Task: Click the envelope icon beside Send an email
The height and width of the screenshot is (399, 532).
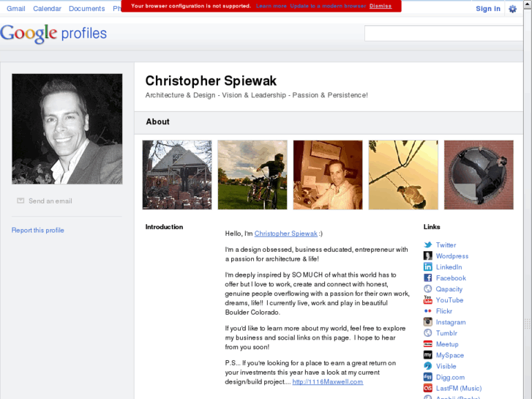Action: click(20, 201)
